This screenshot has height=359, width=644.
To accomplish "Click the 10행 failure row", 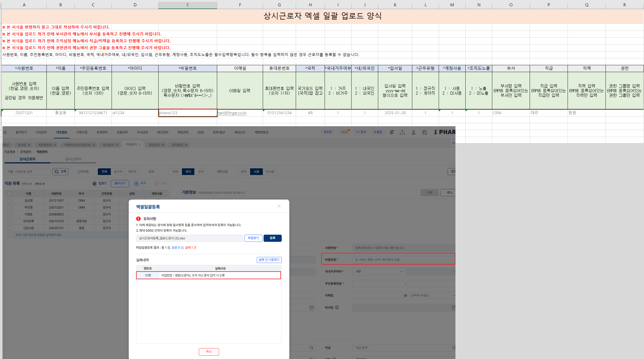I will 209,275.
